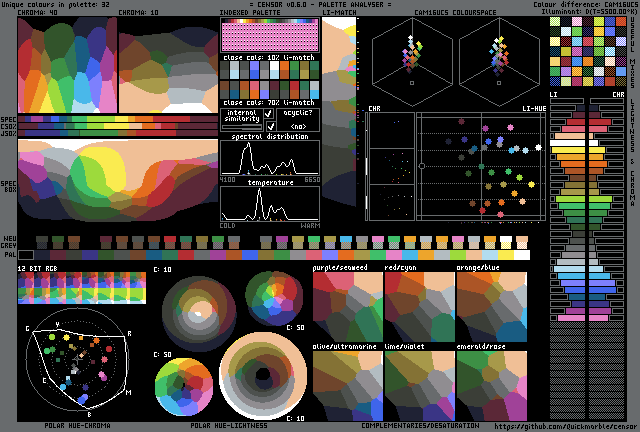Click the 'acyclic?' label
Screen dimensions: 640x432
pos(298,113)
